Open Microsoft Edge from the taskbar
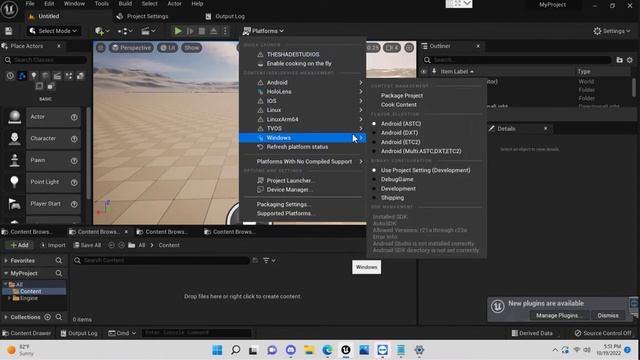640x360 pixels. point(327,350)
